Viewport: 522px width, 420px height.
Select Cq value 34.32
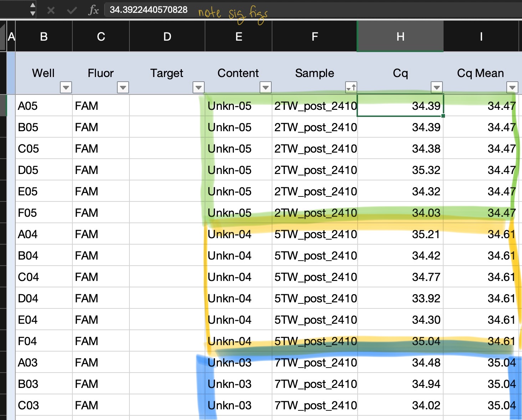pos(400,191)
